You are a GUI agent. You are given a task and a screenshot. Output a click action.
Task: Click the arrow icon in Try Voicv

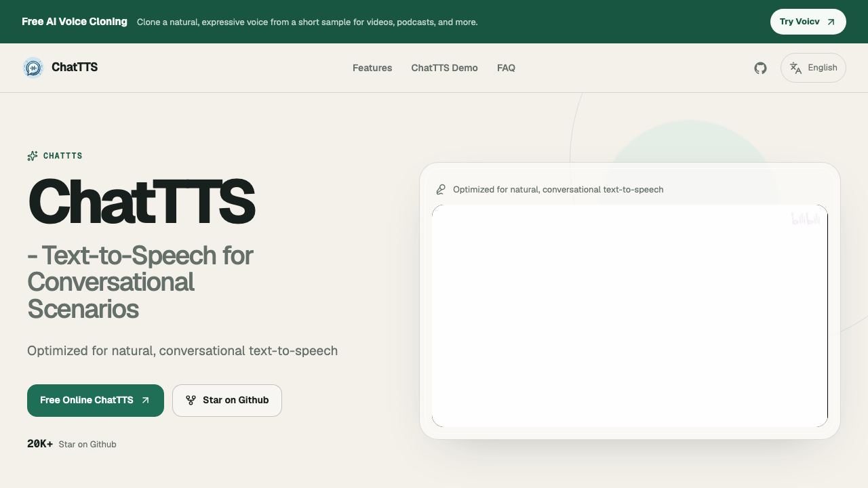coord(831,22)
